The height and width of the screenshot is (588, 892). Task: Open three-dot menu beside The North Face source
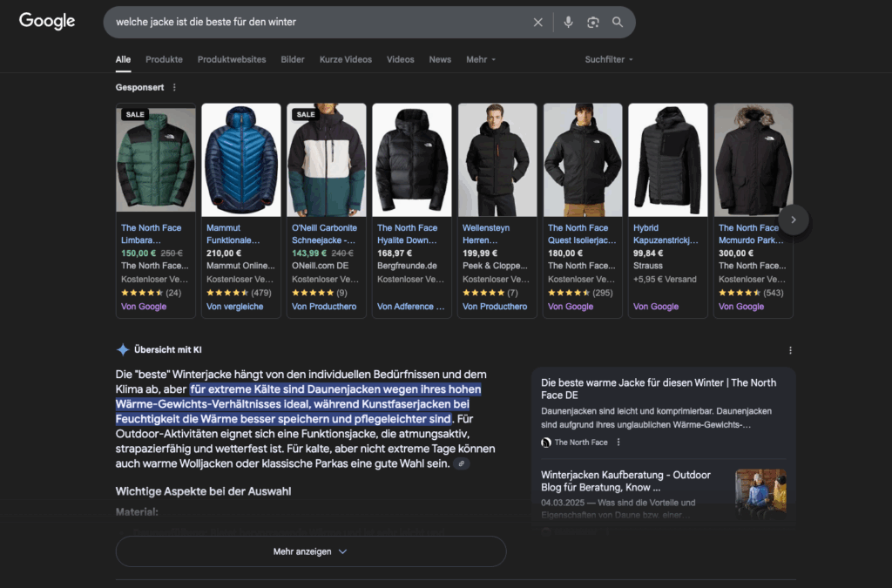click(618, 442)
